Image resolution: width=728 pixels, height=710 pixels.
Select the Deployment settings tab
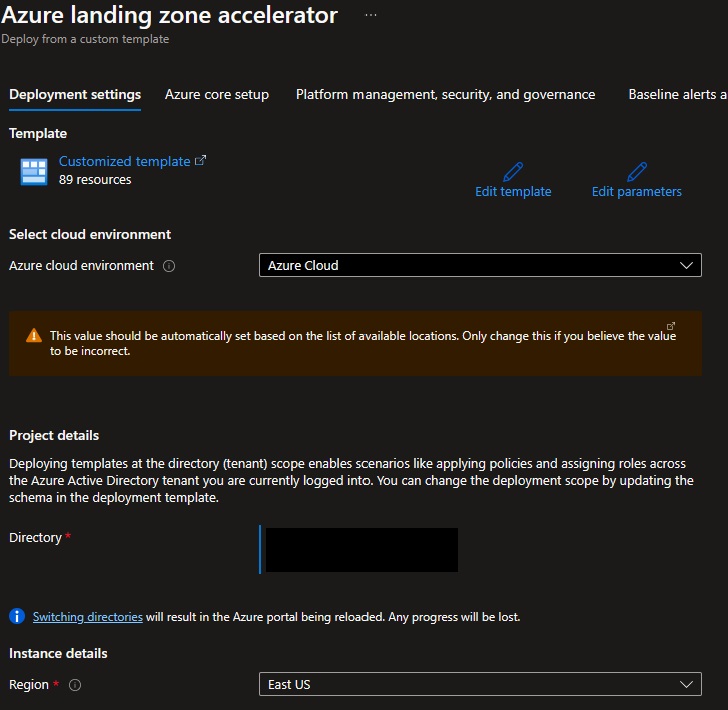pyautogui.click(x=75, y=95)
